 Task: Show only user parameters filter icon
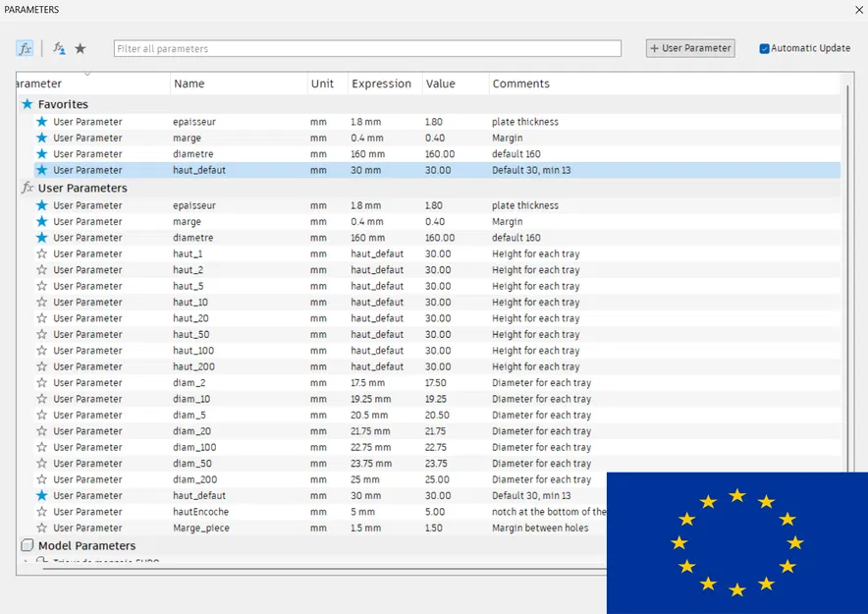point(59,49)
